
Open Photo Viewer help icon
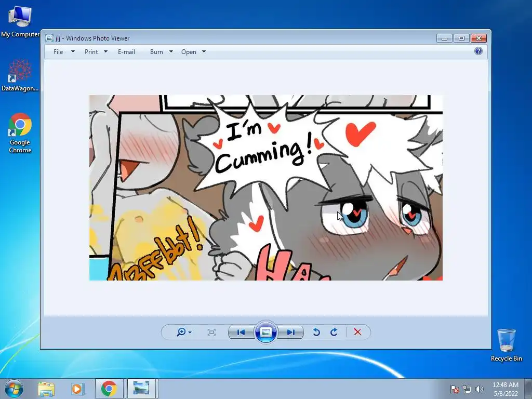(478, 51)
